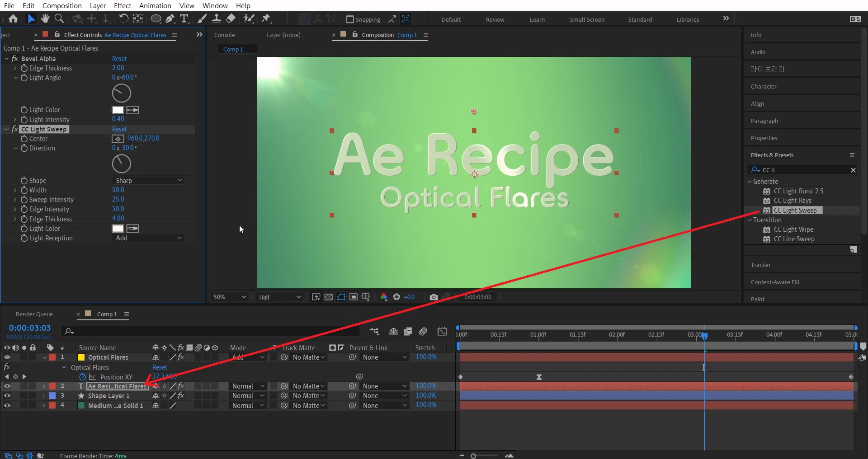Image resolution: width=868 pixels, height=459 pixels.
Task: Reset Optical Flares in timeline
Action: pyautogui.click(x=160, y=367)
